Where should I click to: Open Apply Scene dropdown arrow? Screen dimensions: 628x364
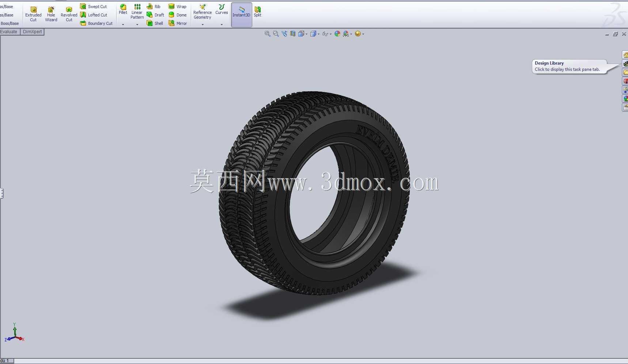pos(351,34)
